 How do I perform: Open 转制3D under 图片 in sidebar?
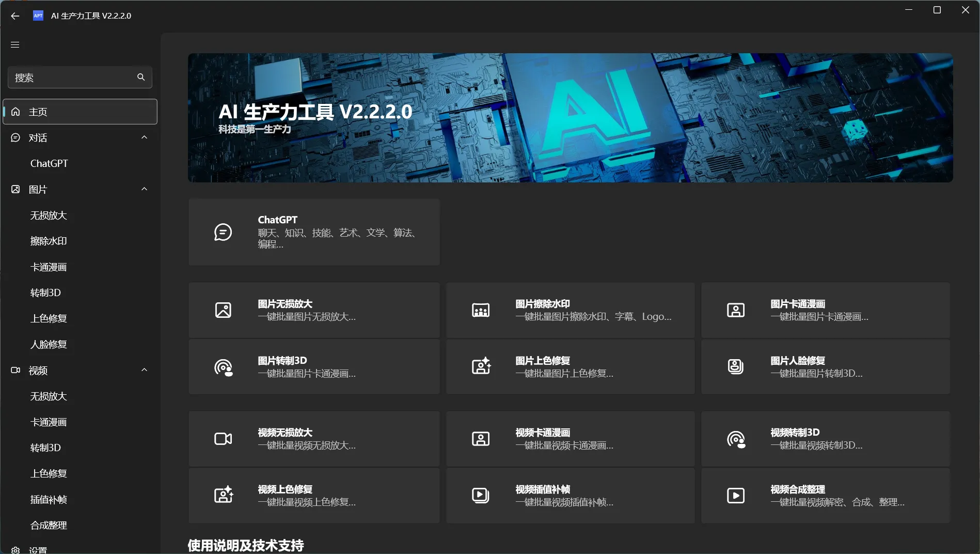(x=45, y=293)
